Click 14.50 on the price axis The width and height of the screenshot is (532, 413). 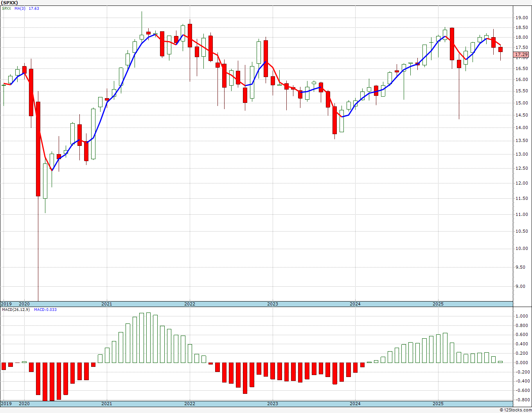[x=521, y=115]
